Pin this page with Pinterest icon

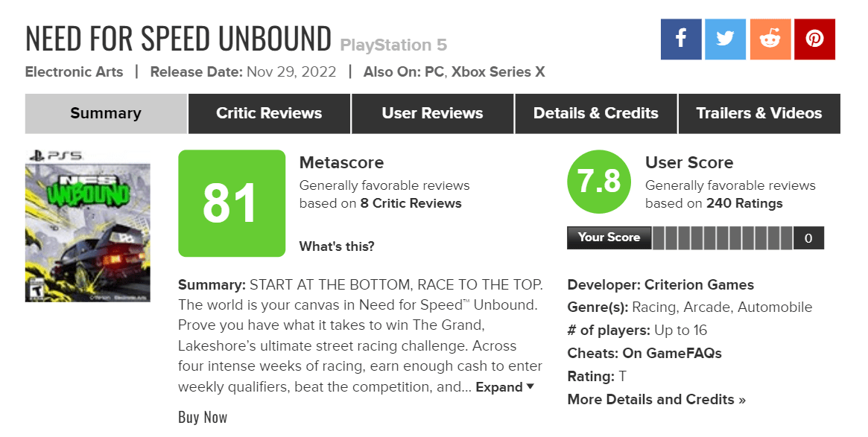814,39
